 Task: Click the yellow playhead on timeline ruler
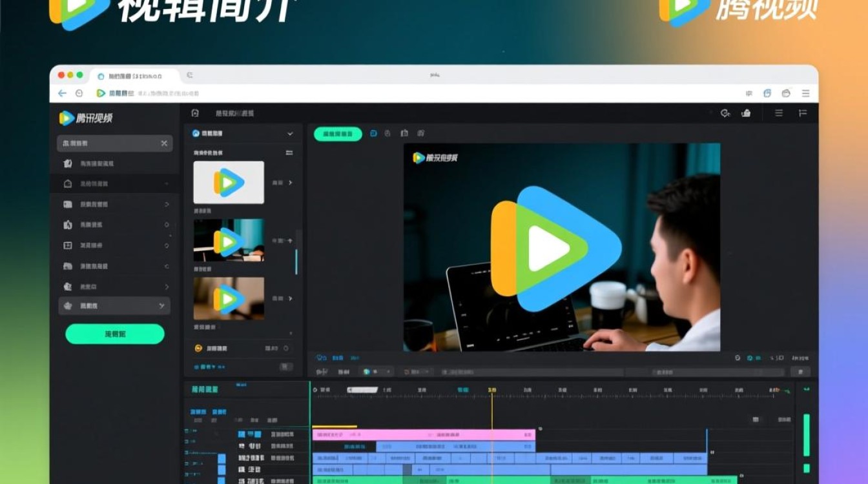click(492, 390)
